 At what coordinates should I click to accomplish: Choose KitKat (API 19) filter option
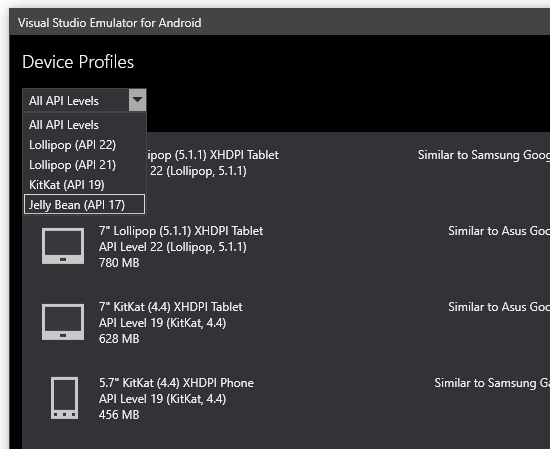click(x=84, y=184)
